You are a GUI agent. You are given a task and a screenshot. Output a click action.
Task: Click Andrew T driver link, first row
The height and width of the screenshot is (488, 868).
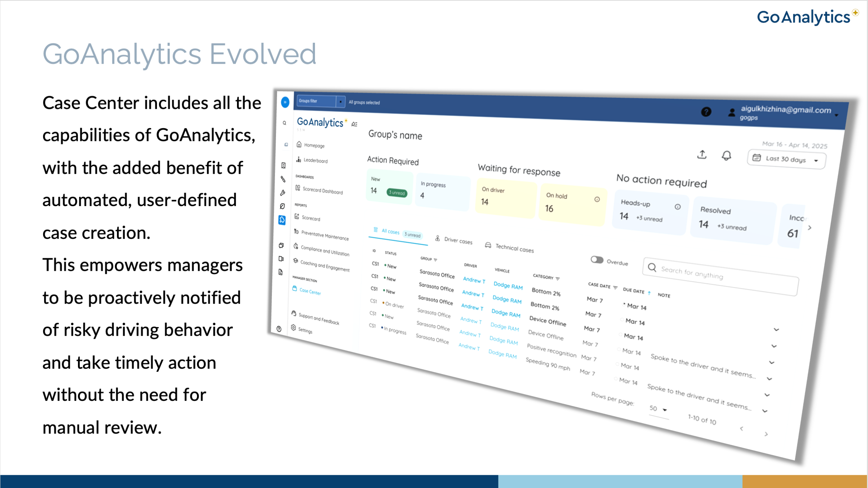pyautogui.click(x=474, y=280)
